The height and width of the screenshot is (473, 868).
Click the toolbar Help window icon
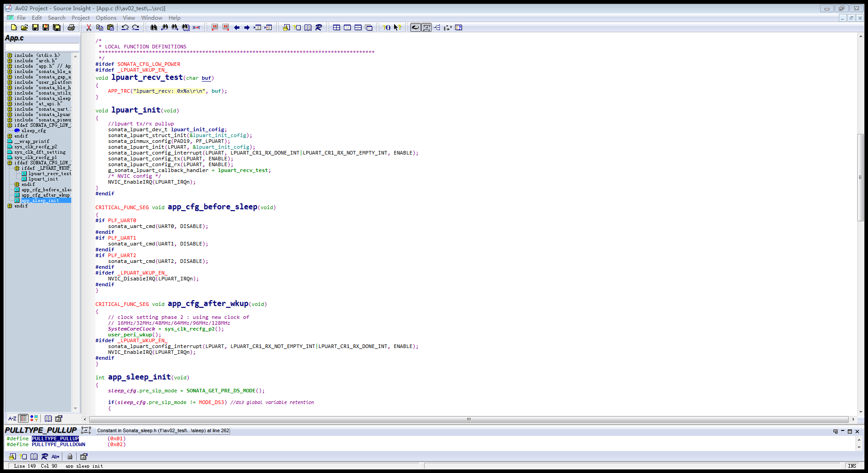point(459,27)
